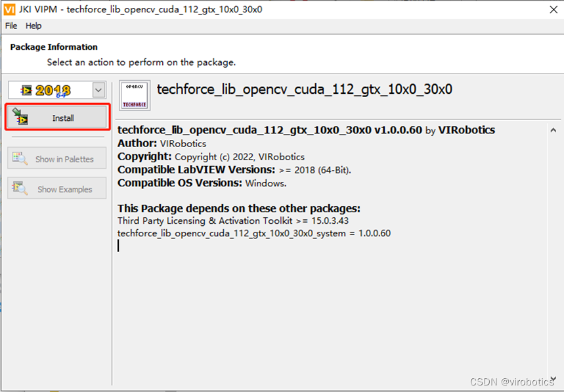
Task: Click the Show Examples button
Action: (x=57, y=188)
